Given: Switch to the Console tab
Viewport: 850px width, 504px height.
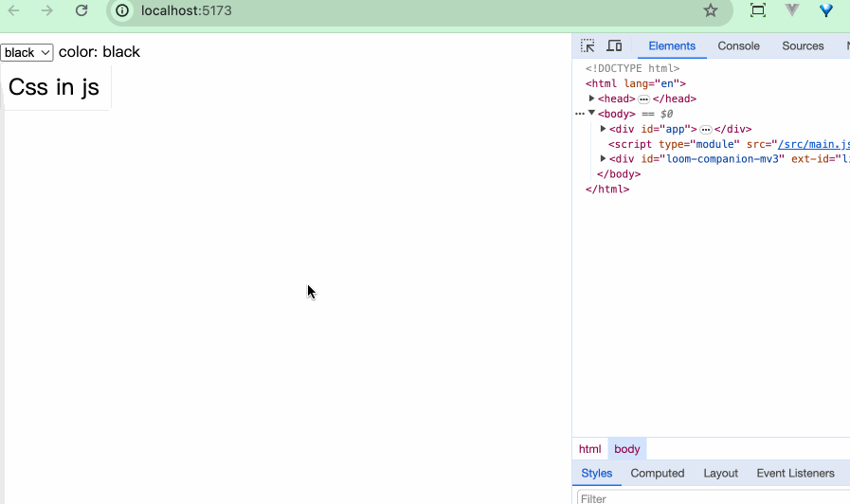Looking at the screenshot, I should tap(738, 45).
